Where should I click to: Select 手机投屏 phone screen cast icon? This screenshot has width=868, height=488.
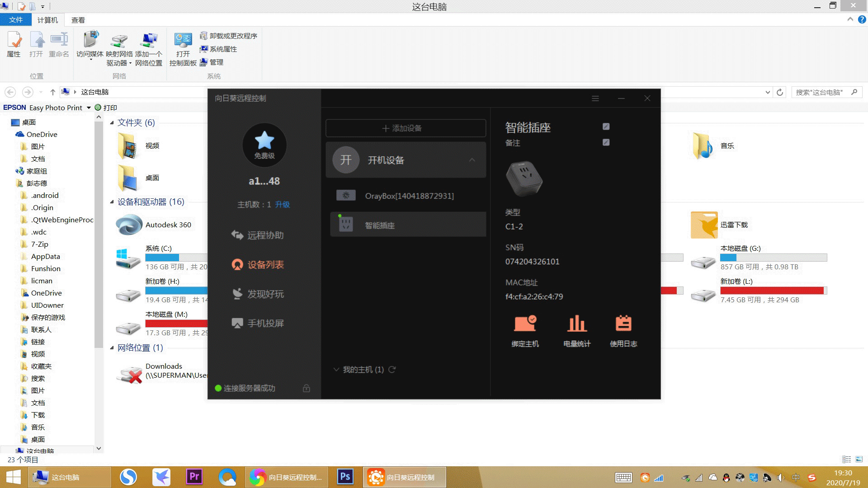point(237,324)
